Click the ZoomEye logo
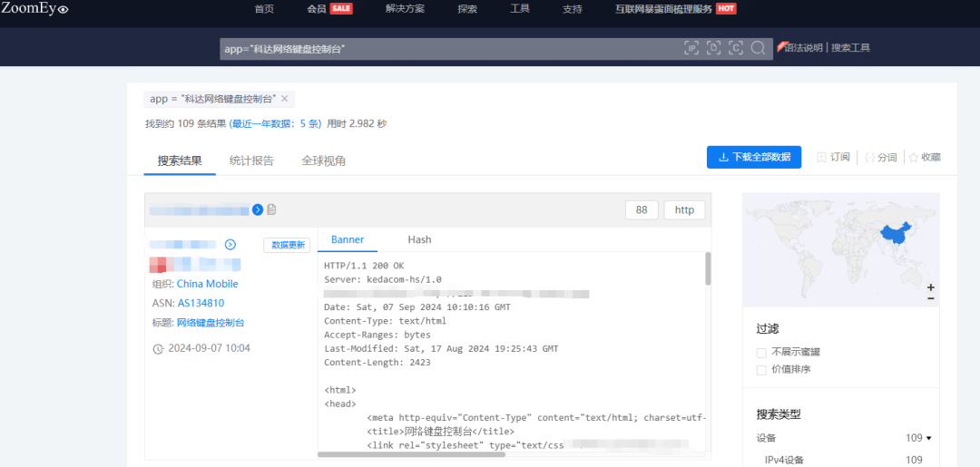 coord(35,7)
